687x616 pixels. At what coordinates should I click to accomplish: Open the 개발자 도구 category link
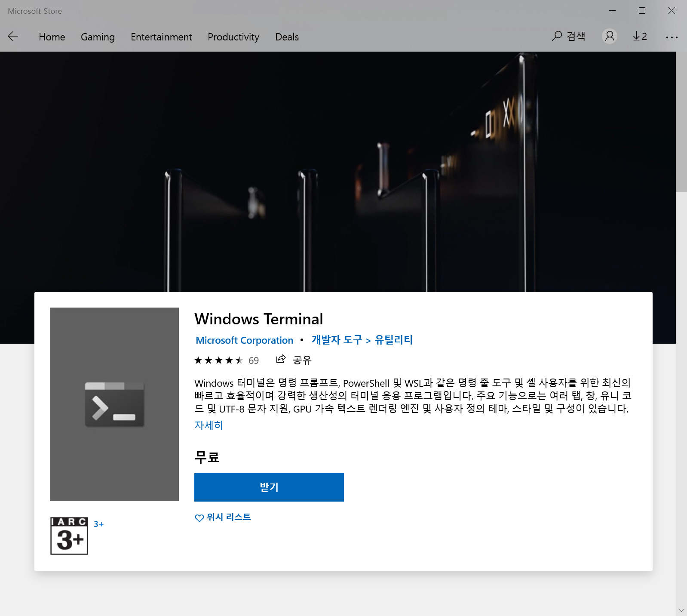(x=337, y=340)
